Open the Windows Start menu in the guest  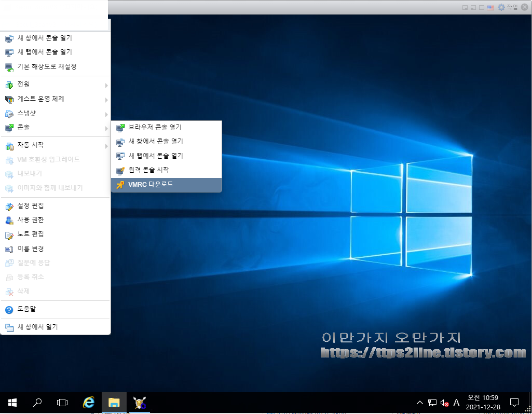click(x=12, y=403)
